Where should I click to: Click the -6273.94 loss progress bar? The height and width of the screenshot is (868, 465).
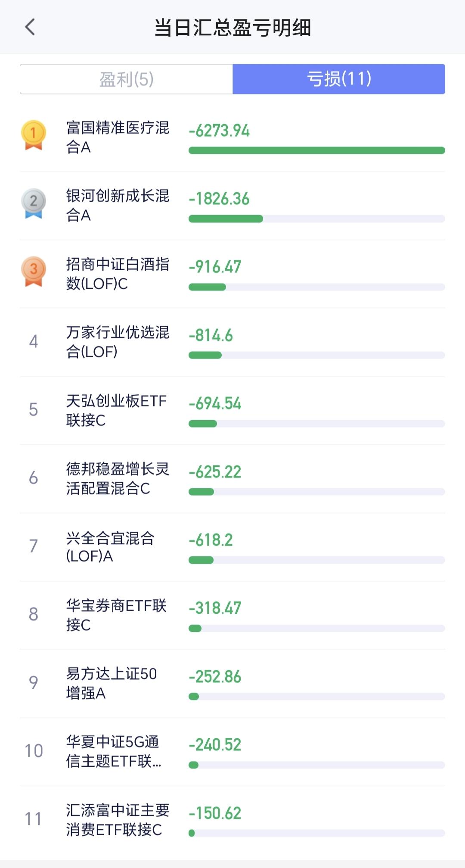pyautogui.click(x=317, y=150)
